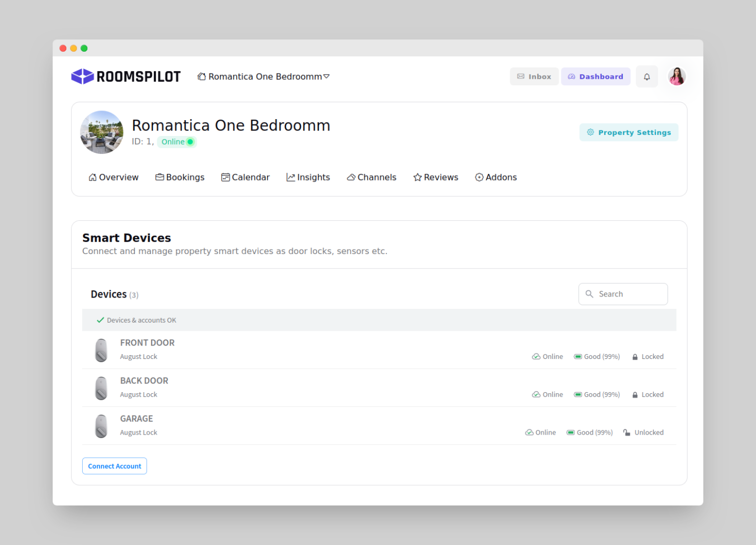
Task: Focus the device Search field
Action: point(623,294)
